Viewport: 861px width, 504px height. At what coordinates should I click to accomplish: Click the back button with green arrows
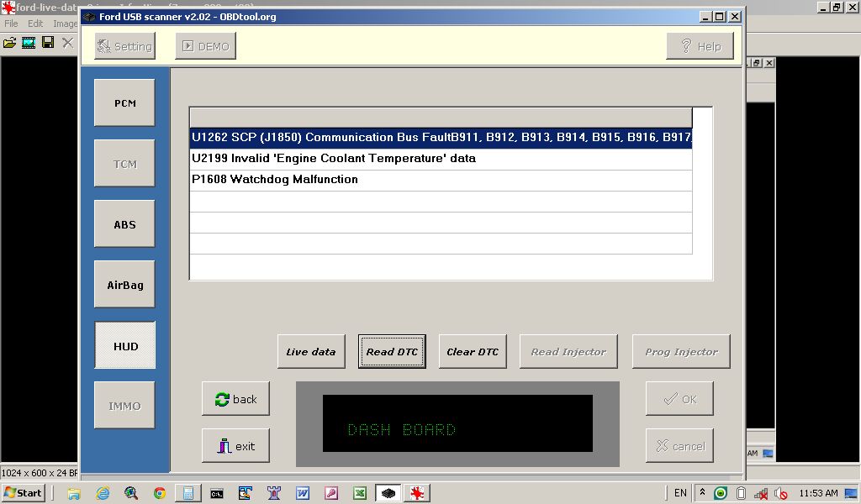[235, 399]
